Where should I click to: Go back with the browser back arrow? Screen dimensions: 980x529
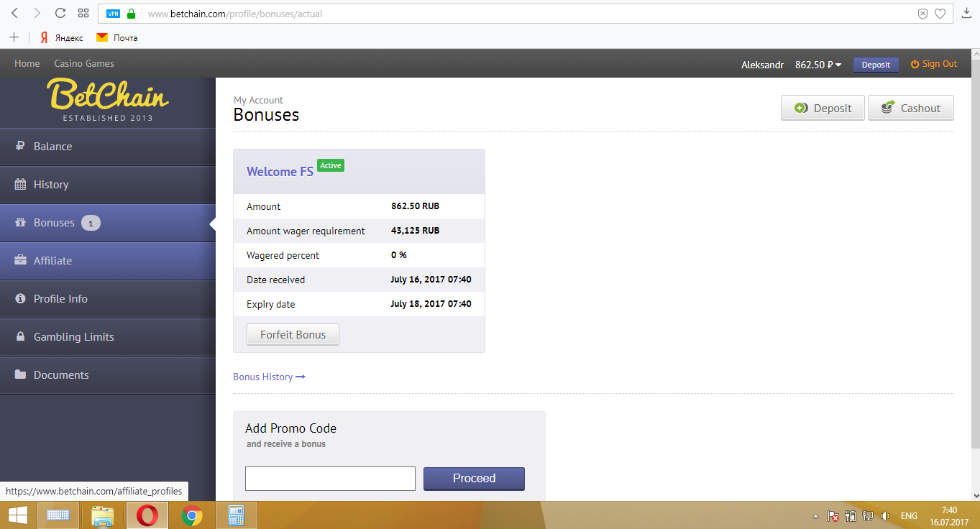click(x=14, y=13)
